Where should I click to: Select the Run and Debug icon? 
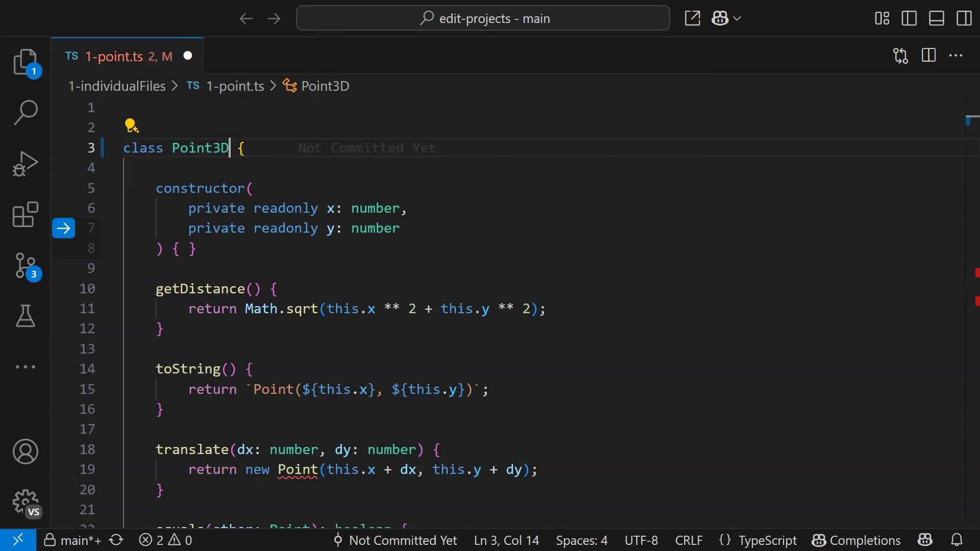(25, 163)
